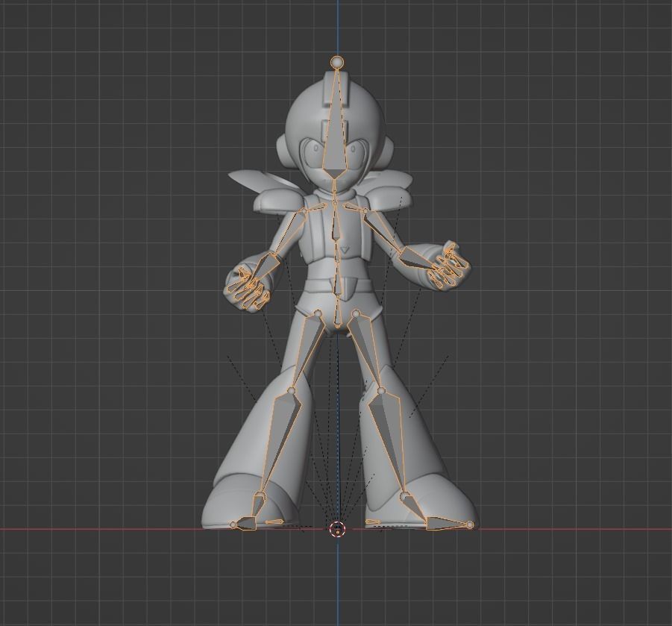Click the 3D cursor at the world origin
The image size is (672, 626).
(337, 529)
